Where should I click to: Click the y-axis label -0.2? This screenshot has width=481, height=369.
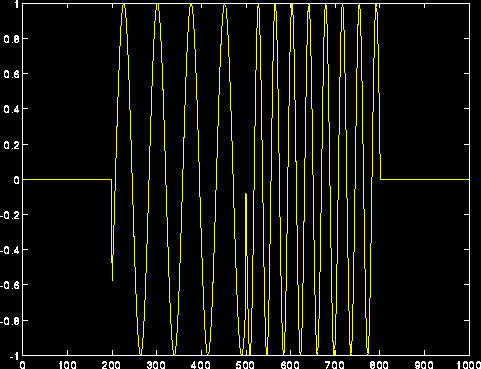(9, 215)
